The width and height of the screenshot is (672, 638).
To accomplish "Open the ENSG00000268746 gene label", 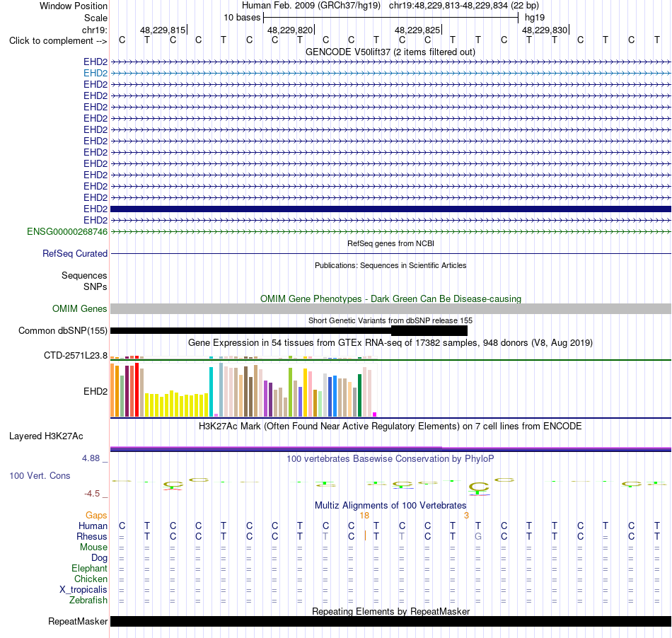I will pyautogui.click(x=67, y=232).
